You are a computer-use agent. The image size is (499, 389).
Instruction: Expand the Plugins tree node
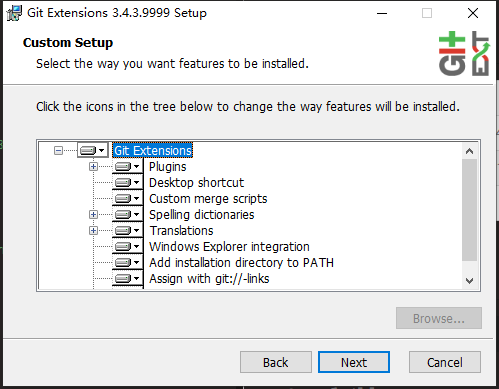94,166
